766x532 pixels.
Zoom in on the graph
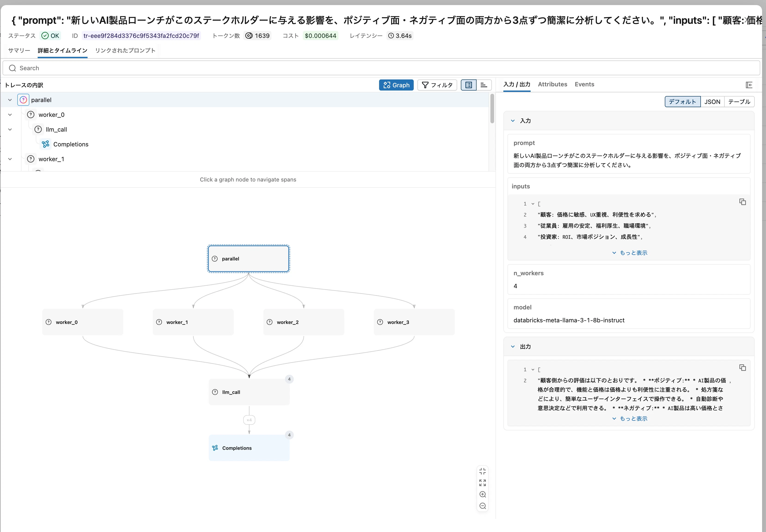[483, 494]
